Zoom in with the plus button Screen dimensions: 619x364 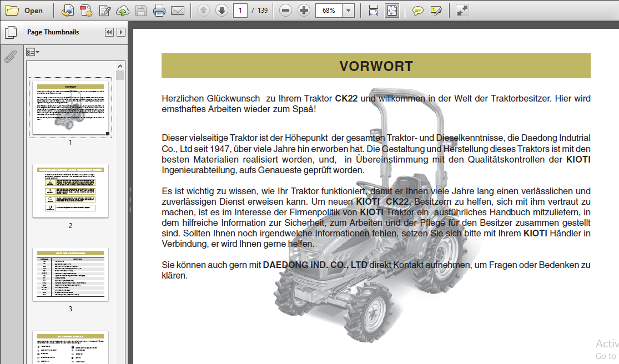tap(304, 11)
